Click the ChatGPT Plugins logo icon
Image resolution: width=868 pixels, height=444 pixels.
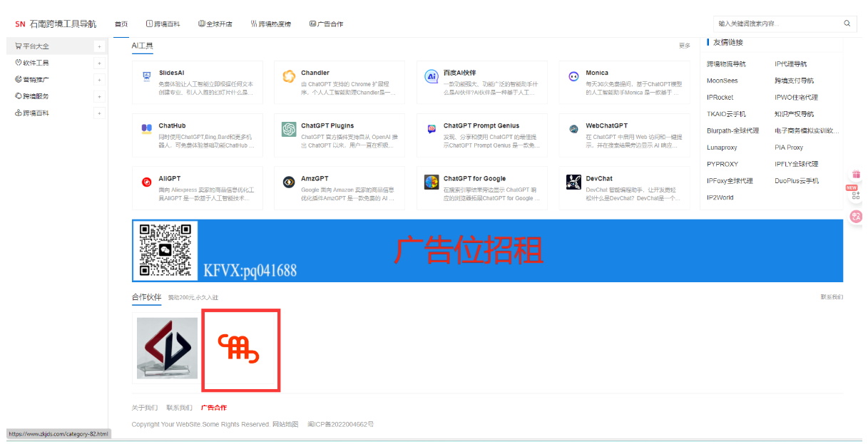[289, 129]
